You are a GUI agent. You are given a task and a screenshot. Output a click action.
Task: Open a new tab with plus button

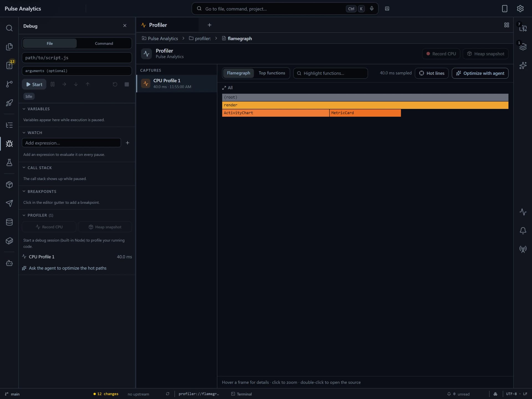pos(209,25)
